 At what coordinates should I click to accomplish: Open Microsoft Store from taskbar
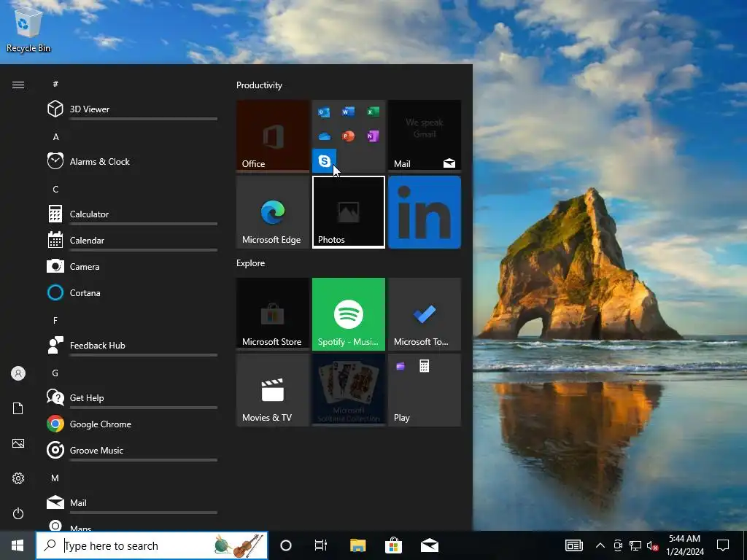[x=393, y=545]
